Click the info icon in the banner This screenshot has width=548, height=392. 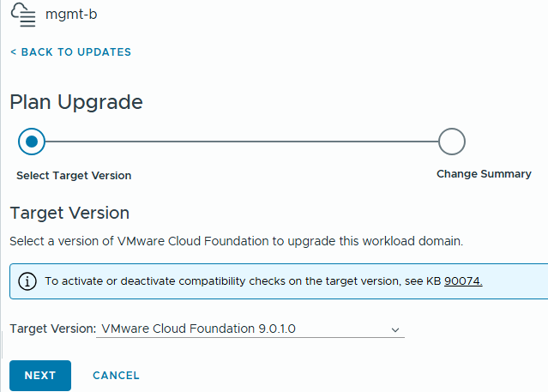pos(27,281)
